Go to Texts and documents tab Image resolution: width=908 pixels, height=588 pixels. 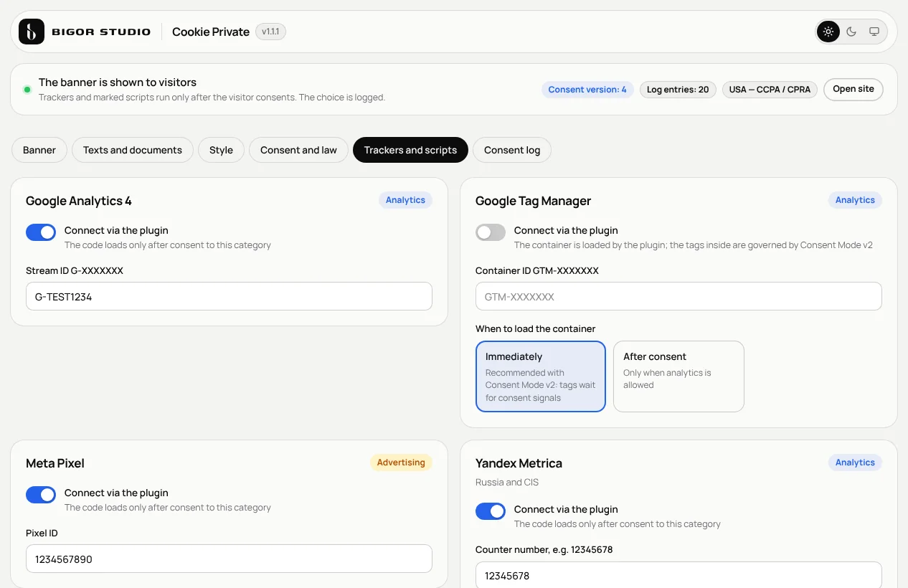133,150
